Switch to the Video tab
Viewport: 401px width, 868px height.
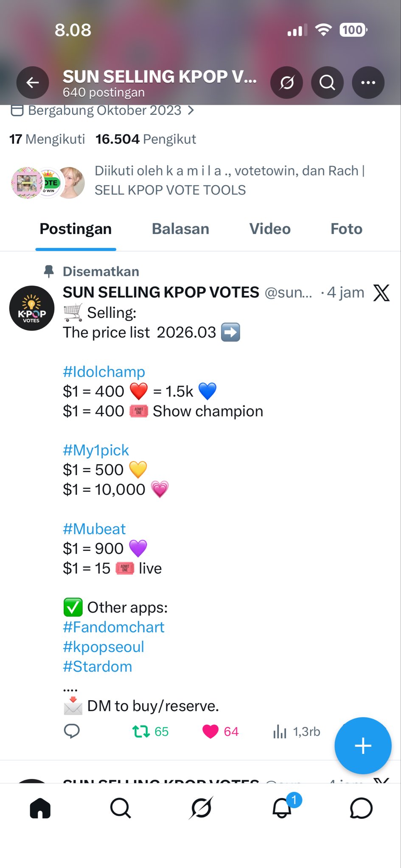point(270,229)
